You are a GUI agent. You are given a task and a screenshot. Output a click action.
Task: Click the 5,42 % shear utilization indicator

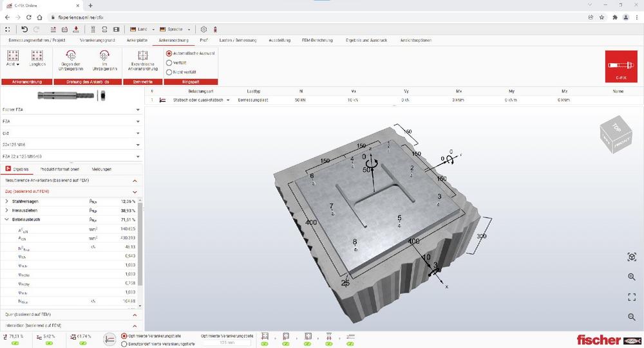coord(46,339)
